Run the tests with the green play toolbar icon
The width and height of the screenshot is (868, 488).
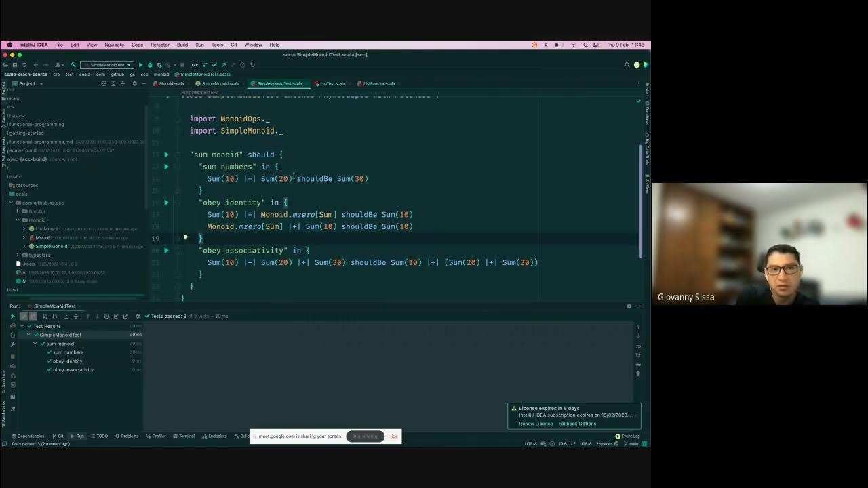click(141, 65)
